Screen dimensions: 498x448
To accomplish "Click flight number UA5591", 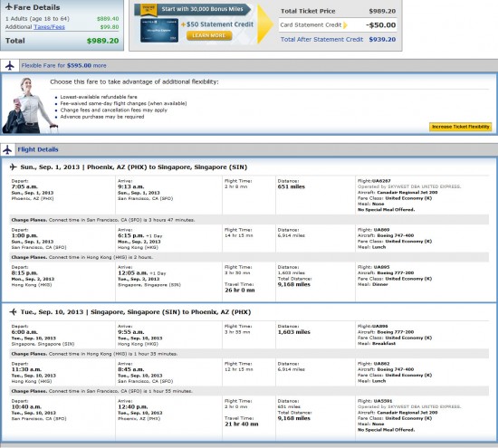I will [x=383, y=401].
